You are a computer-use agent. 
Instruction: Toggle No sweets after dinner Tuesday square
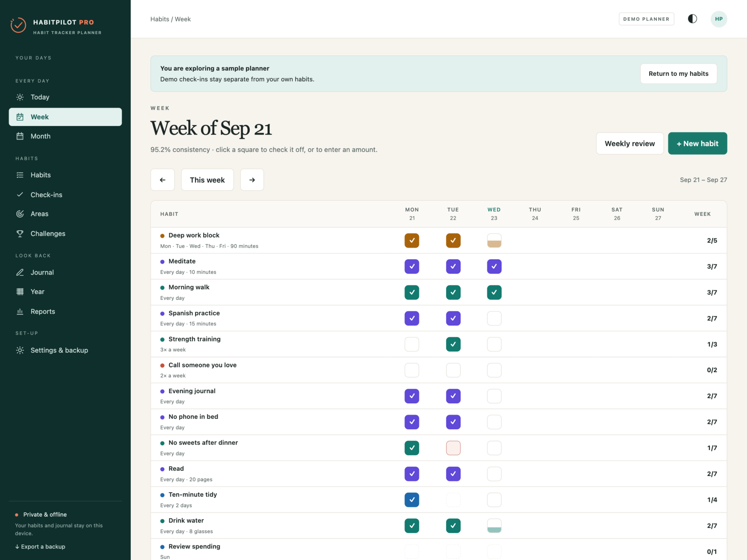click(x=453, y=448)
